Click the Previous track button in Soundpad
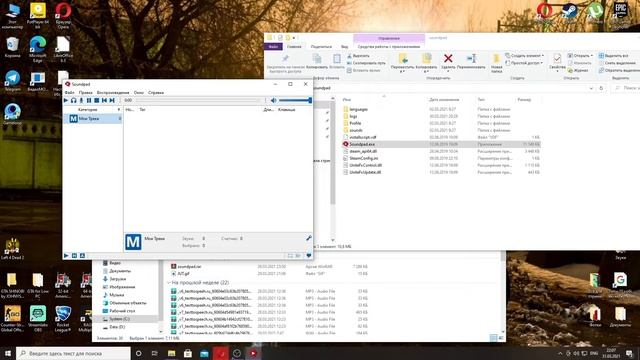This screenshot has width=640, height=360. point(104,100)
